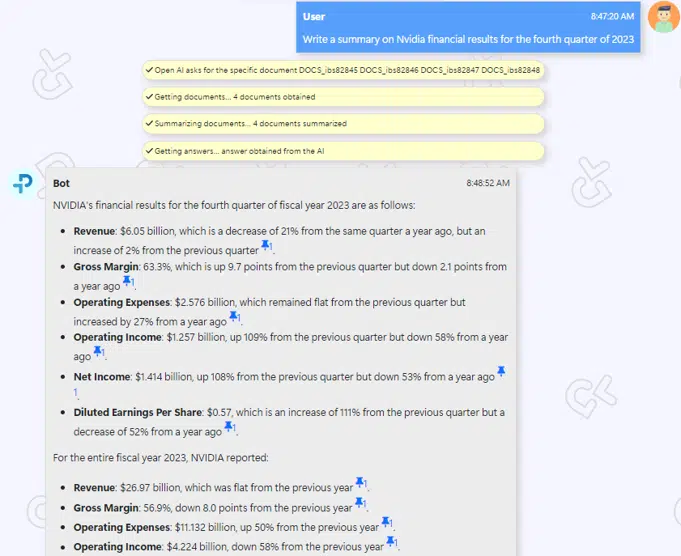Screen dimensions: 681x556
Task: Click the checkmark of 'Getting documents' step
Action: pos(149,96)
